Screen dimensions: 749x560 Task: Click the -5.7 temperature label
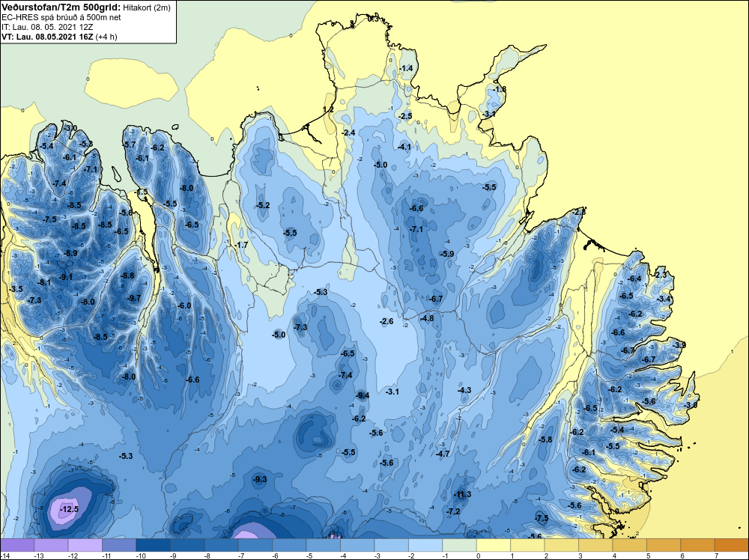pos(129,144)
